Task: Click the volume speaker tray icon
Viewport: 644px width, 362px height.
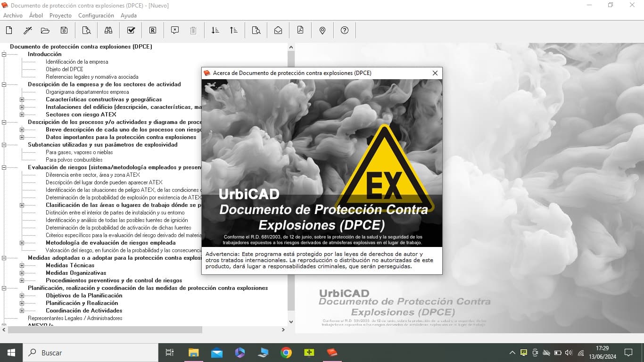Action: [x=569, y=353]
